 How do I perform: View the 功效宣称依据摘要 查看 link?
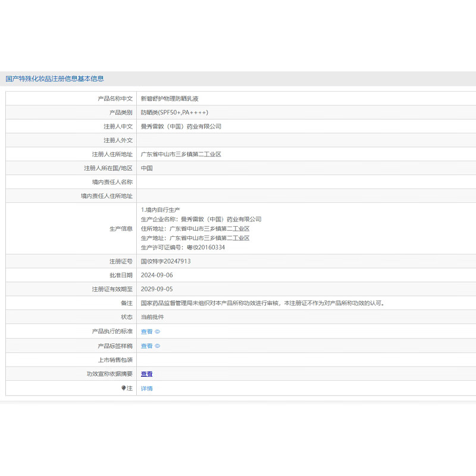[x=146, y=374]
